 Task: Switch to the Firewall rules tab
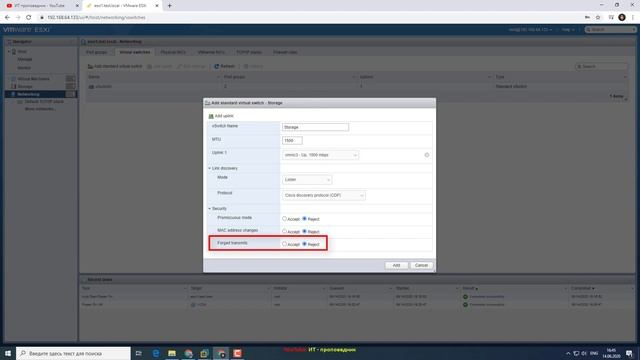[x=285, y=52]
